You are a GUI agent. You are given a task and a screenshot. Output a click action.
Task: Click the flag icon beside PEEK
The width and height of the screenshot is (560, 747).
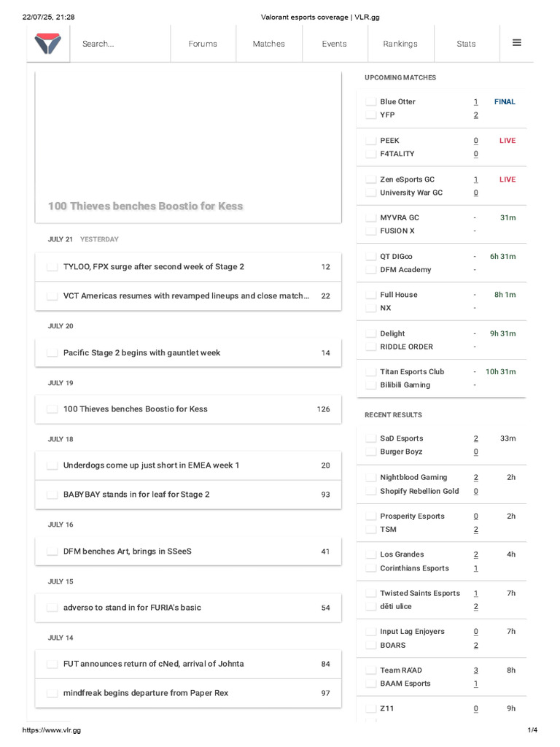[x=371, y=141]
